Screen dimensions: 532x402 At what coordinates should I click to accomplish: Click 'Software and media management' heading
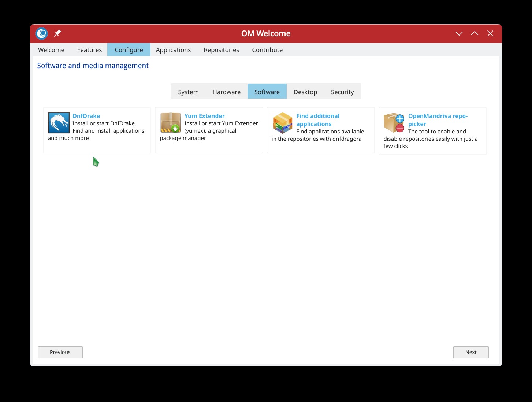tap(93, 66)
